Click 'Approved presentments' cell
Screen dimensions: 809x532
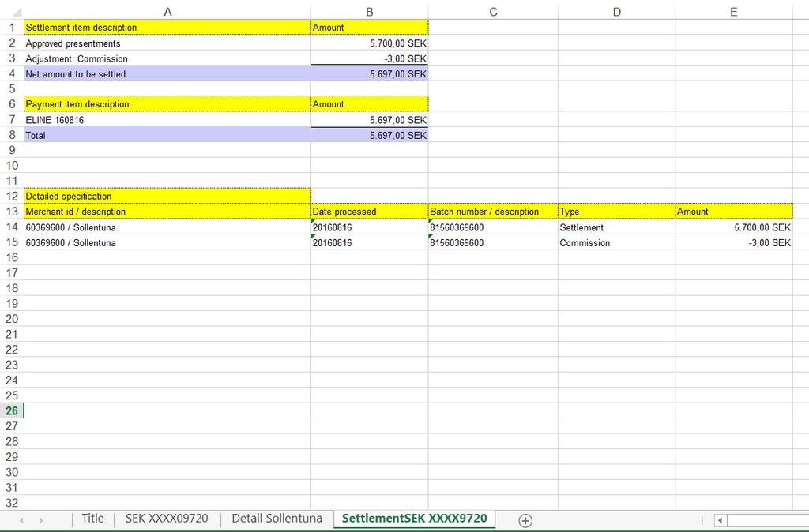point(167,43)
